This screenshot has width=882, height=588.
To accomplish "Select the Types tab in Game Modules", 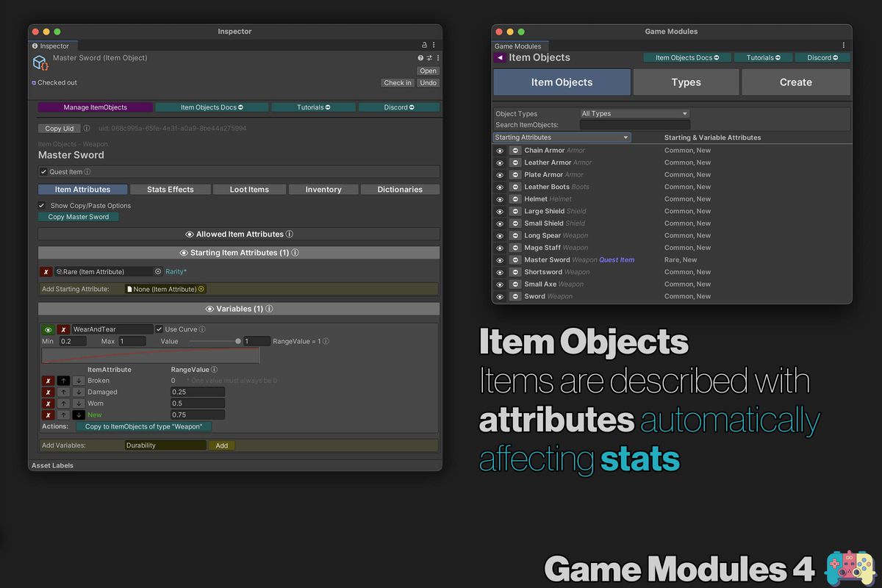I will point(686,82).
